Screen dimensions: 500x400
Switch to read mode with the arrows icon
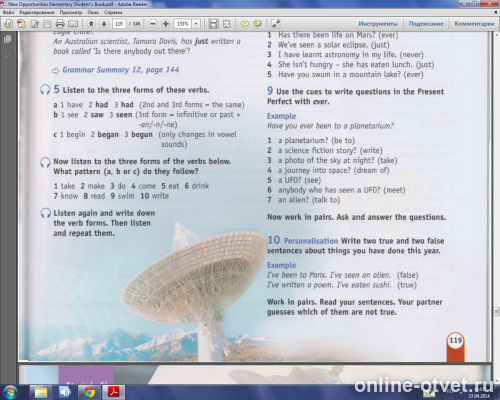coord(276,24)
